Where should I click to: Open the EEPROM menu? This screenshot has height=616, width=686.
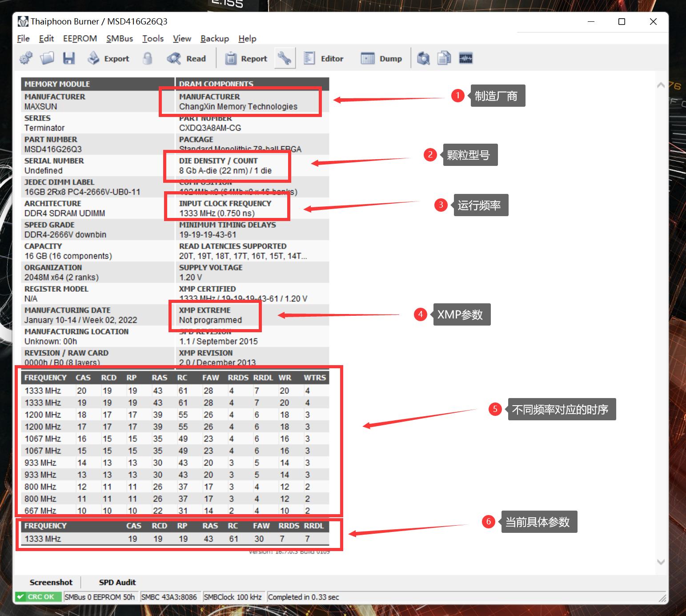[80, 39]
